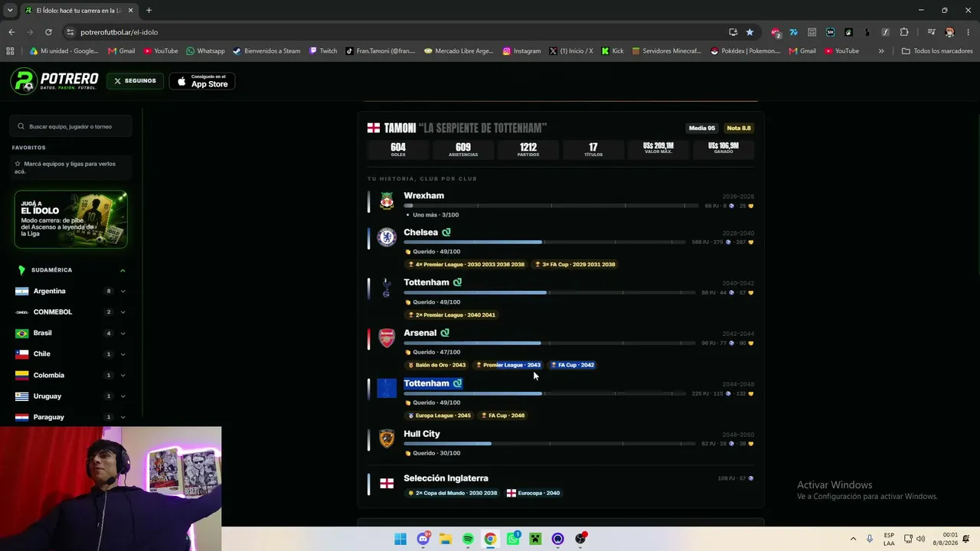Open the Kick bookmark
This screenshot has width=980, height=551.
tap(612, 51)
